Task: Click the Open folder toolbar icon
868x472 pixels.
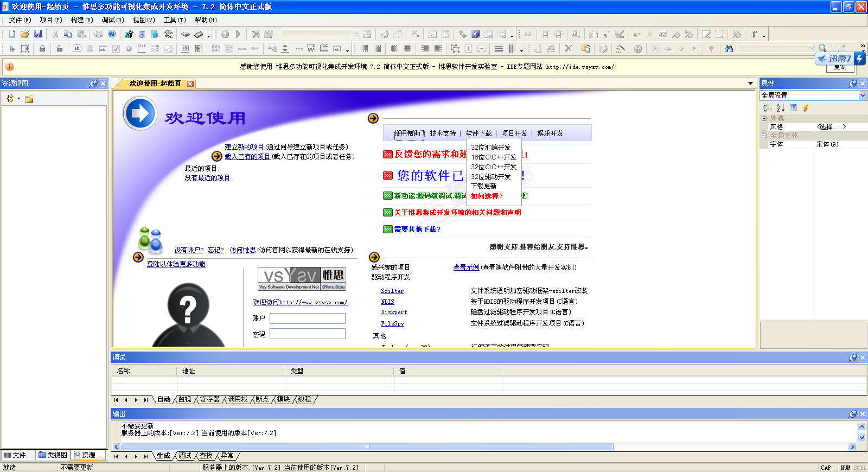Action: [25, 34]
